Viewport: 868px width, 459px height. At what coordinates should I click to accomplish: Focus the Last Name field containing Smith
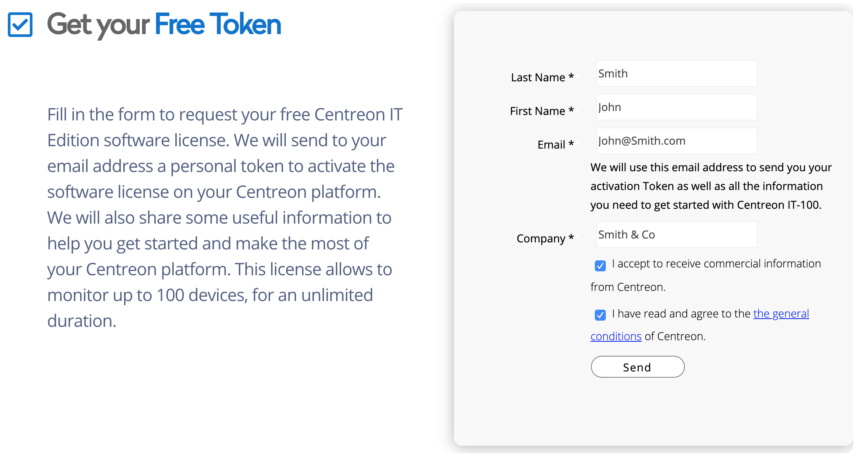click(x=677, y=74)
